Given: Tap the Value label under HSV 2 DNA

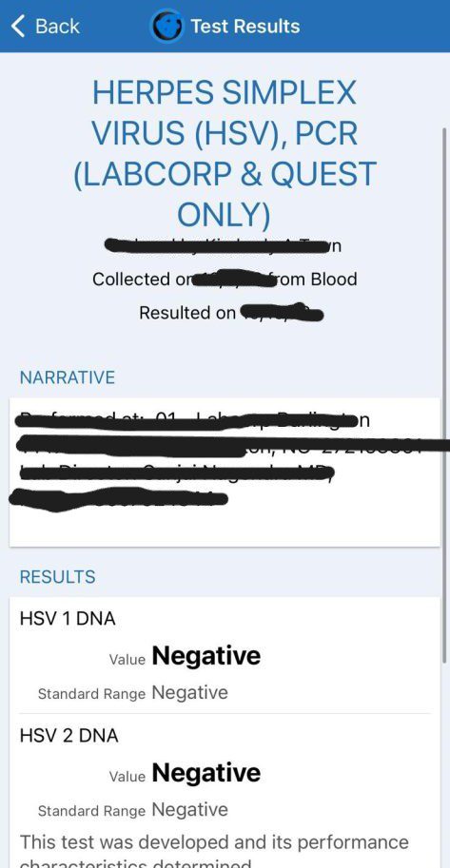Looking at the screenshot, I should click(127, 776).
